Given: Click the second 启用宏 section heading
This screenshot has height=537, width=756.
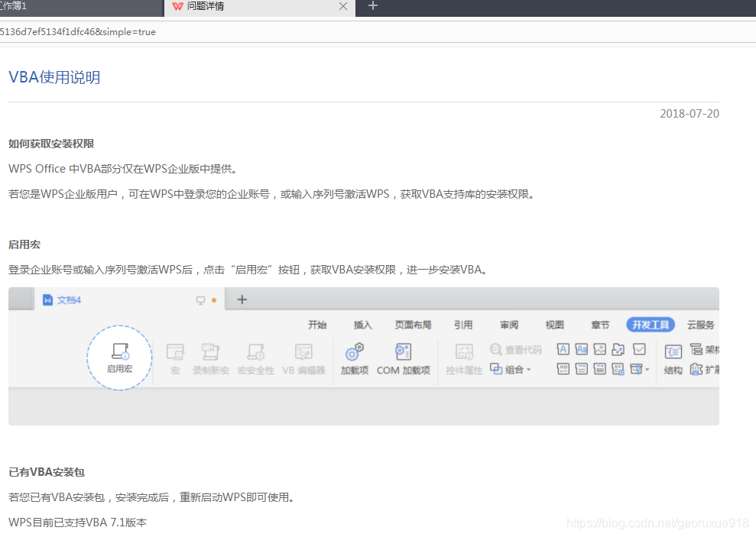Looking at the screenshot, I should point(24,244).
